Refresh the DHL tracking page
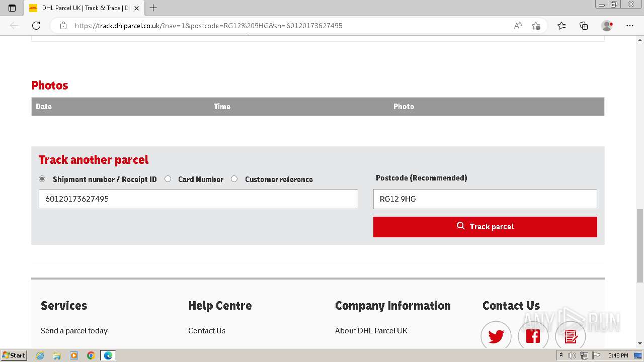This screenshot has height=362, width=644. pyautogui.click(x=36, y=26)
